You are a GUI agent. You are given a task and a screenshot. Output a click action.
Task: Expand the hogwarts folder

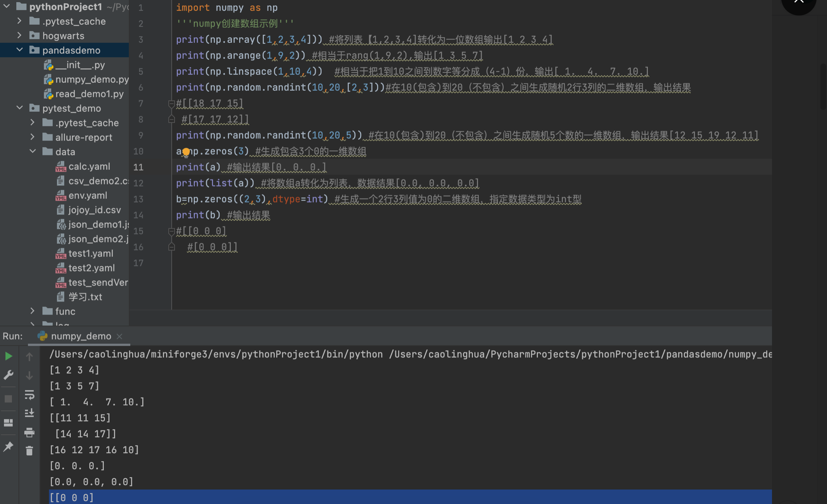click(x=19, y=35)
